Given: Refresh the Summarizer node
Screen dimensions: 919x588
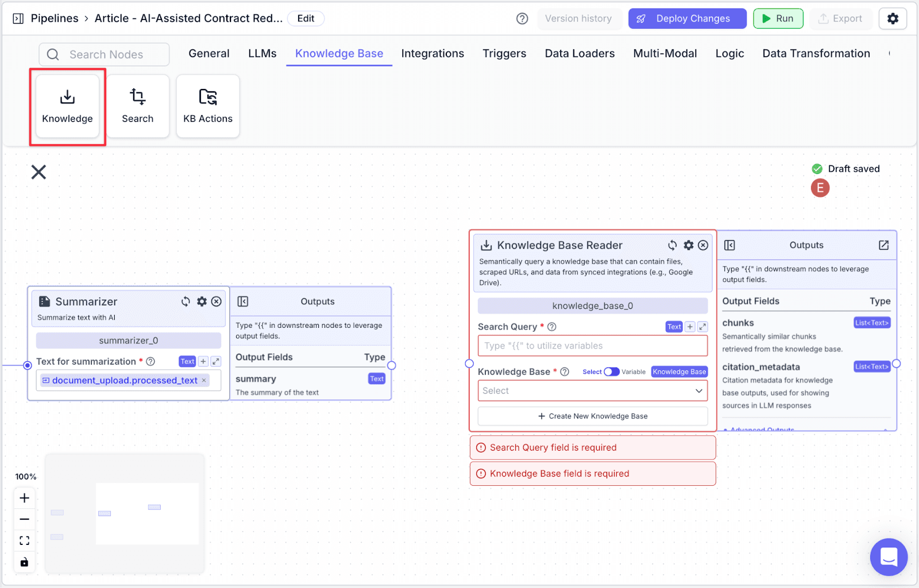Looking at the screenshot, I should coord(186,301).
